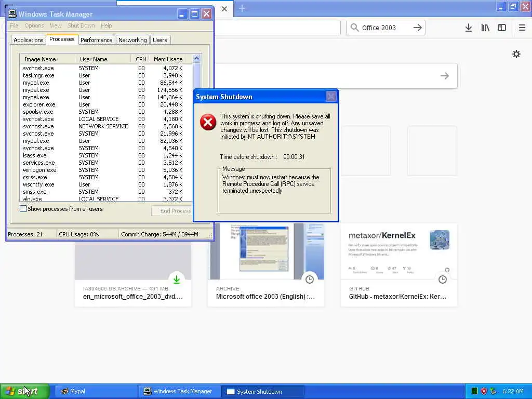
Task: Switch to the Performance tab
Action: tap(96, 40)
